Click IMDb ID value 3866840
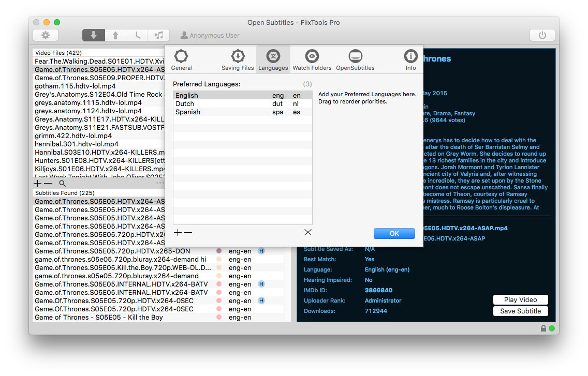The height and width of the screenshot is (376, 588). [x=378, y=290]
